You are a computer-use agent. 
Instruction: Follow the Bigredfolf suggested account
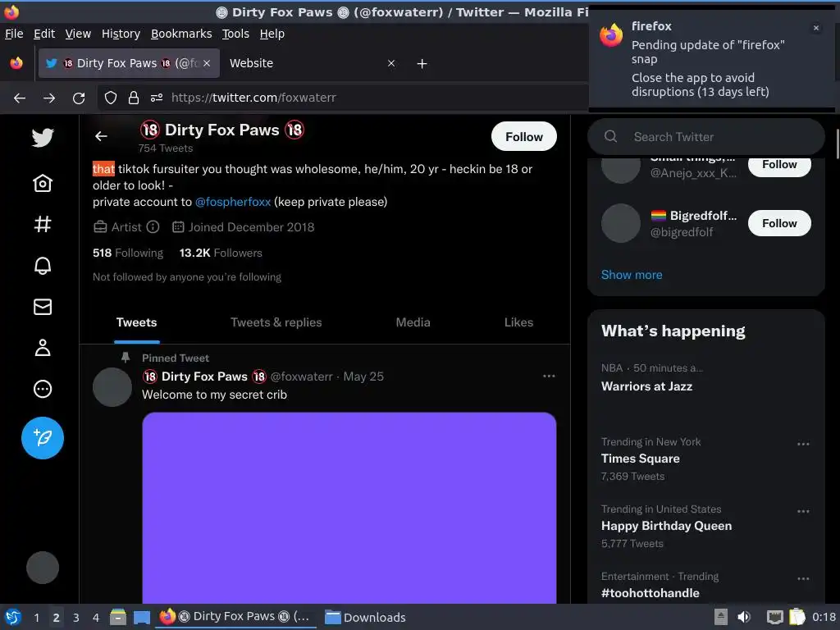pos(779,223)
